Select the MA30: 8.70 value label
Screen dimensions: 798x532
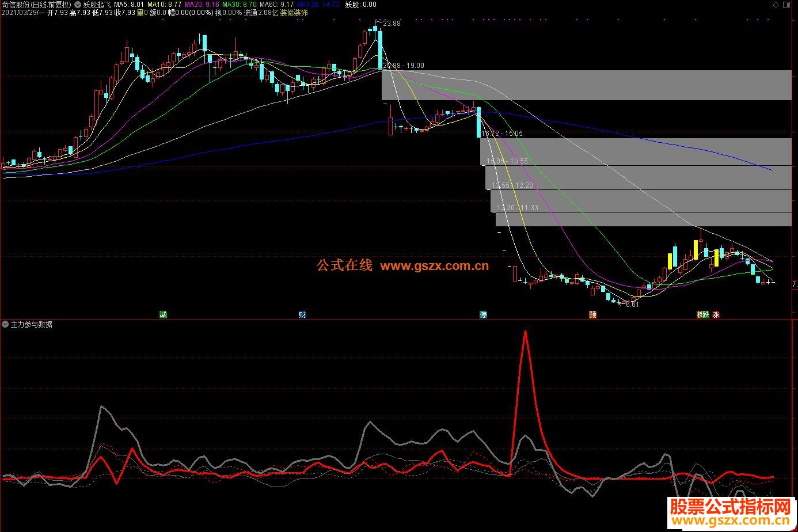[x=239, y=5]
